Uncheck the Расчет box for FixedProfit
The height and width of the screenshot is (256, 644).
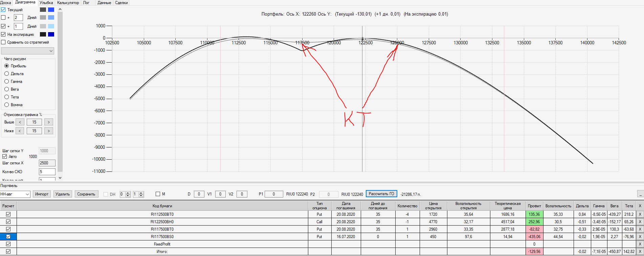tap(8, 244)
